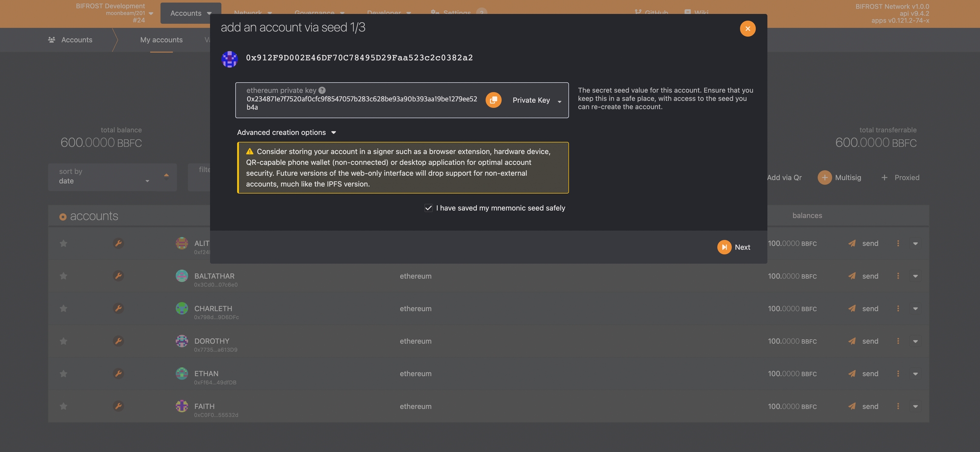This screenshot has width=980, height=452.
Task: Click the help icon beside ethereum private key
Action: 322,90
